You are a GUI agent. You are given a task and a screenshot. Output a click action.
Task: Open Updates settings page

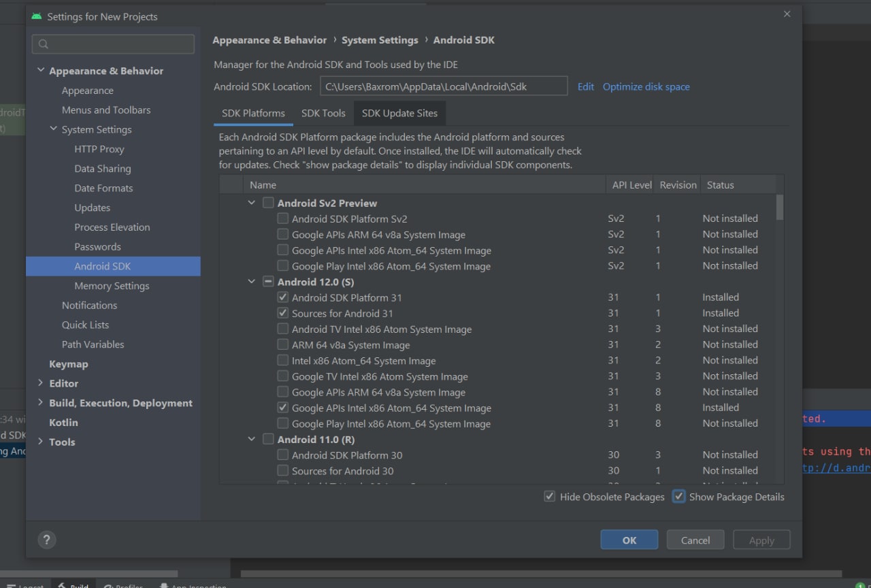click(92, 208)
